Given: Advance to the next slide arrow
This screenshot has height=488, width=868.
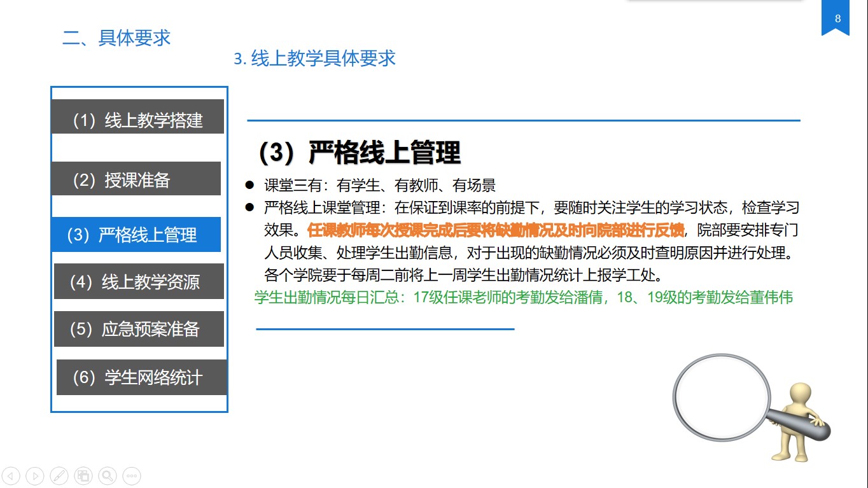Looking at the screenshot, I should pyautogui.click(x=35, y=475).
